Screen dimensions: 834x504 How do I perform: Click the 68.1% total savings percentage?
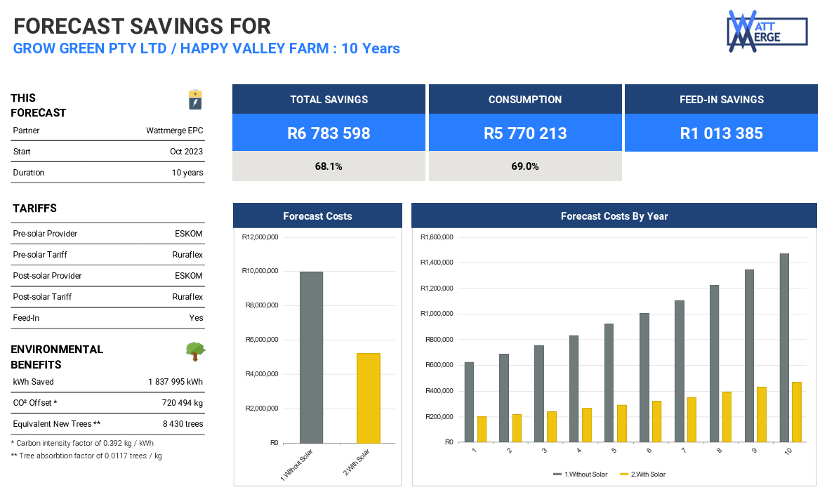[x=329, y=167]
